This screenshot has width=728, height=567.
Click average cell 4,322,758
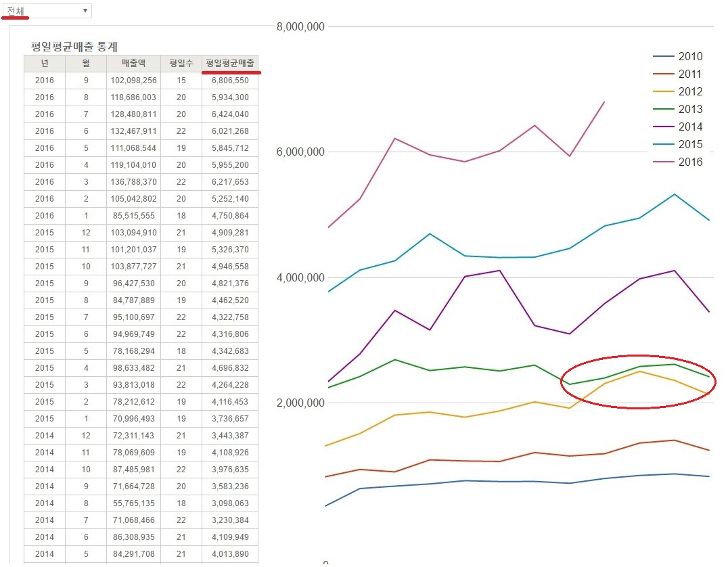(230, 317)
